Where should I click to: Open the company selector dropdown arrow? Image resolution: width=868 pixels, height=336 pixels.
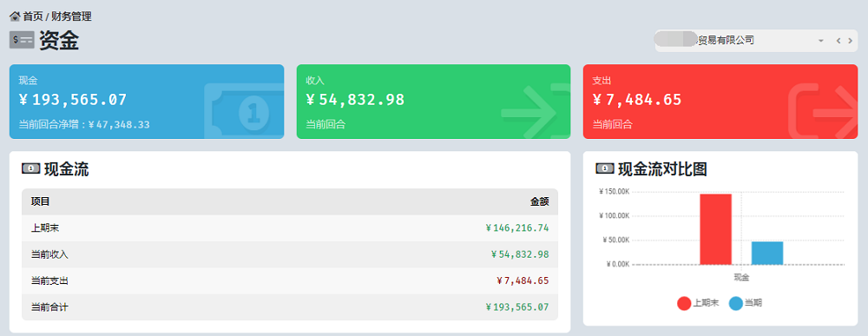pos(821,41)
